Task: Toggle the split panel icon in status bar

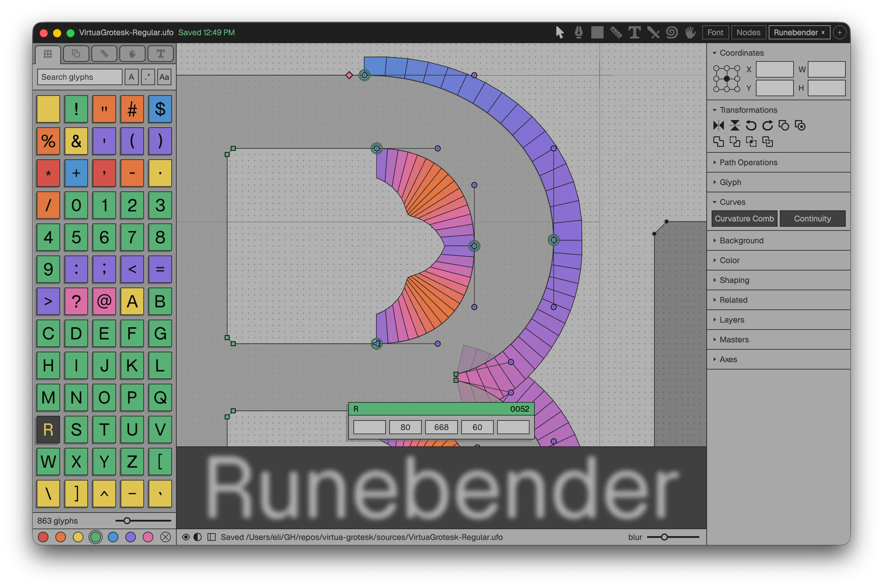Action: point(212,537)
